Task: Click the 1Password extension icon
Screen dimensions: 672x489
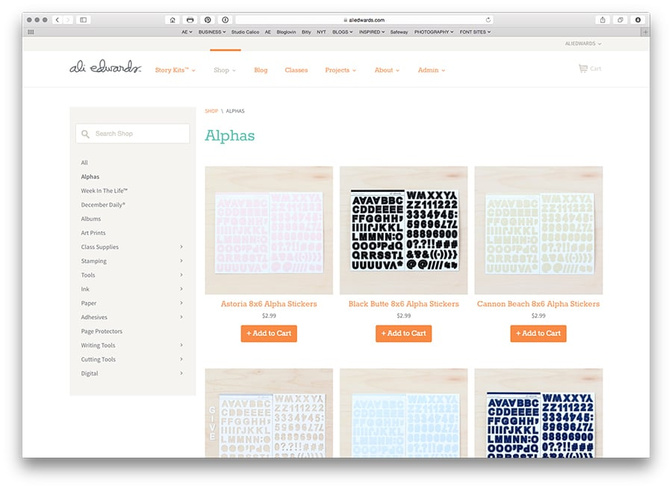Action: pos(225,20)
